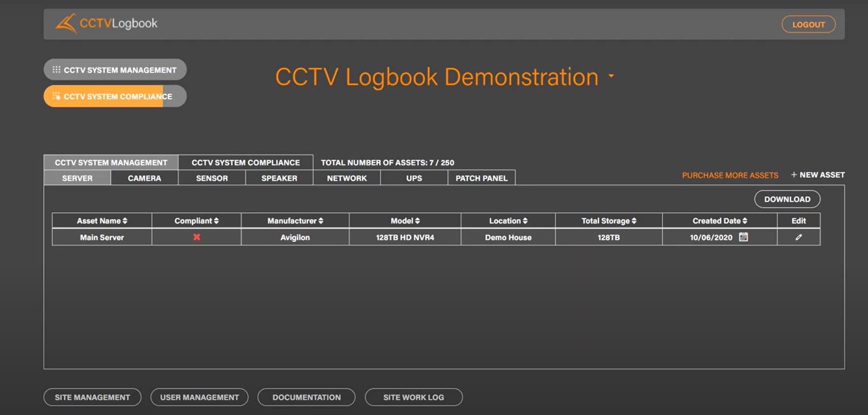Sort table by Asset Name
The image size is (868, 415).
(125, 221)
